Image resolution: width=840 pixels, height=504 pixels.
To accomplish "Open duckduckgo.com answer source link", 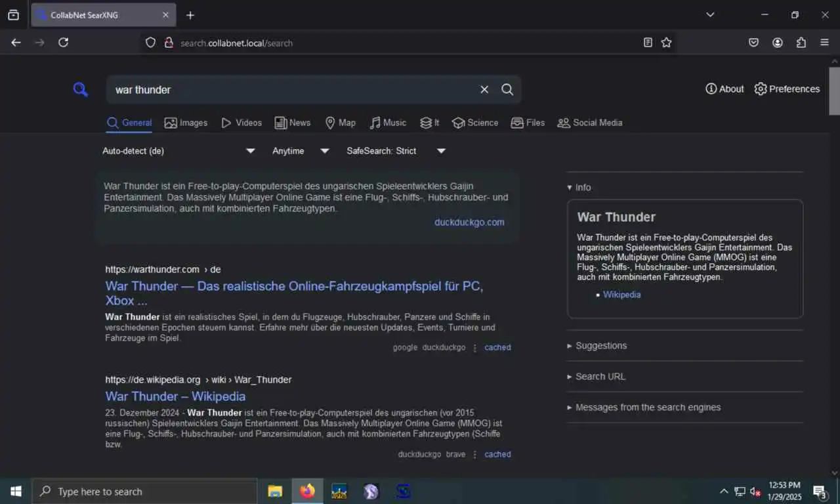I will (x=469, y=222).
